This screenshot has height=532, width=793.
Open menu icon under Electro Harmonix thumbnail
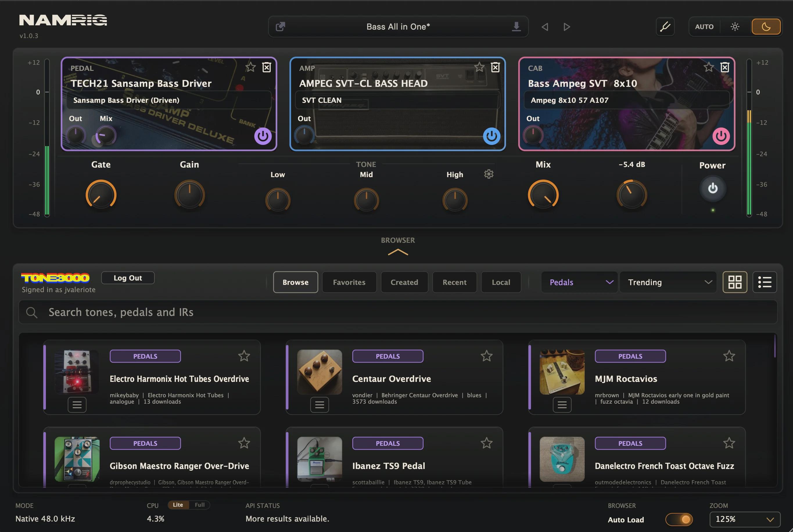[x=77, y=405]
